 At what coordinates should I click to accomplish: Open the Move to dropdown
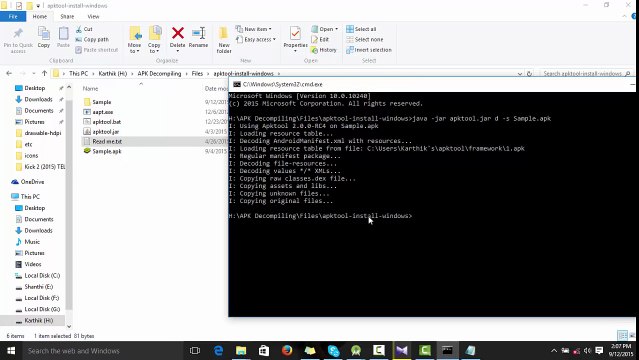(134, 40)
